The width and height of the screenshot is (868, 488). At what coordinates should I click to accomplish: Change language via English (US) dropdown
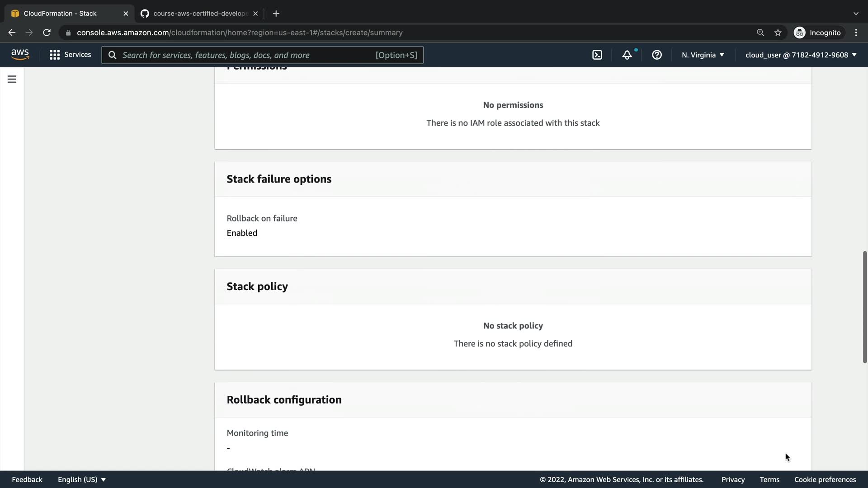pos(81,479)
